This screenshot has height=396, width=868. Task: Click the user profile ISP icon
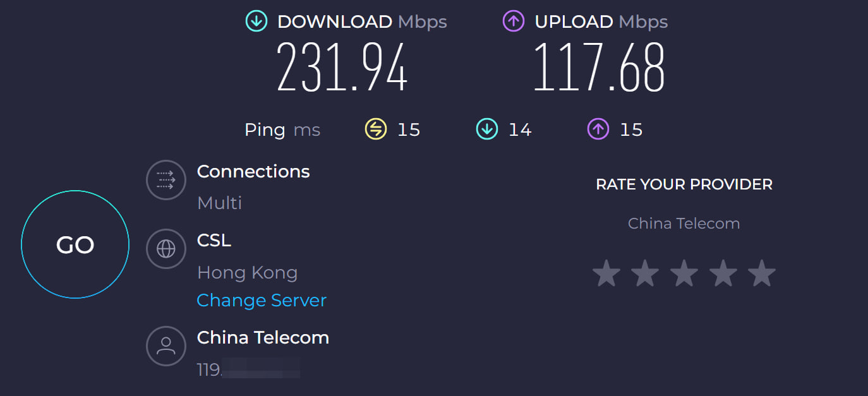click(166, 345)
